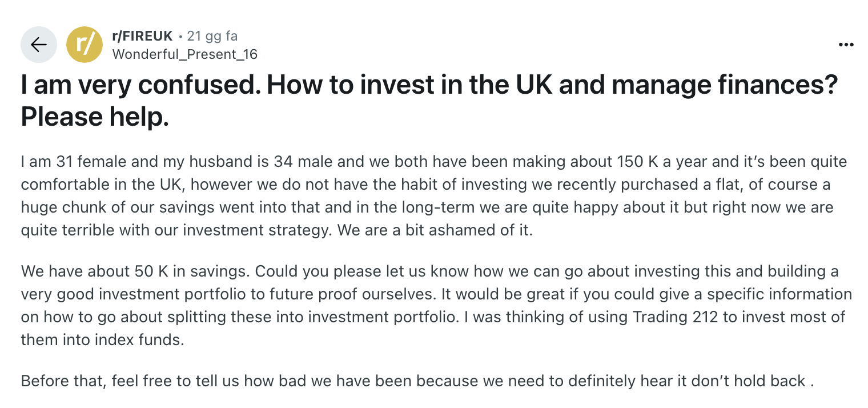Click "Please help." on the title's second line
868x408 pixels.
tap(95, 117)
